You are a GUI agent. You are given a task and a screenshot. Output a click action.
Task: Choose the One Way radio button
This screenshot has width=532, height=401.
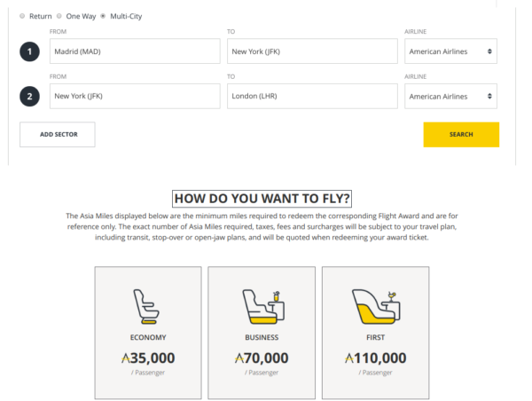point(62,16)
